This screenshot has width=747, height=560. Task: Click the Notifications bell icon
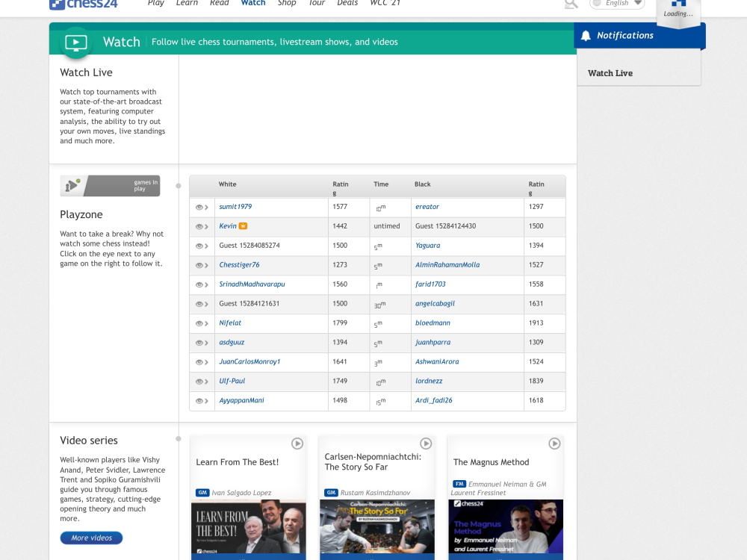click(x=586, y=36)
